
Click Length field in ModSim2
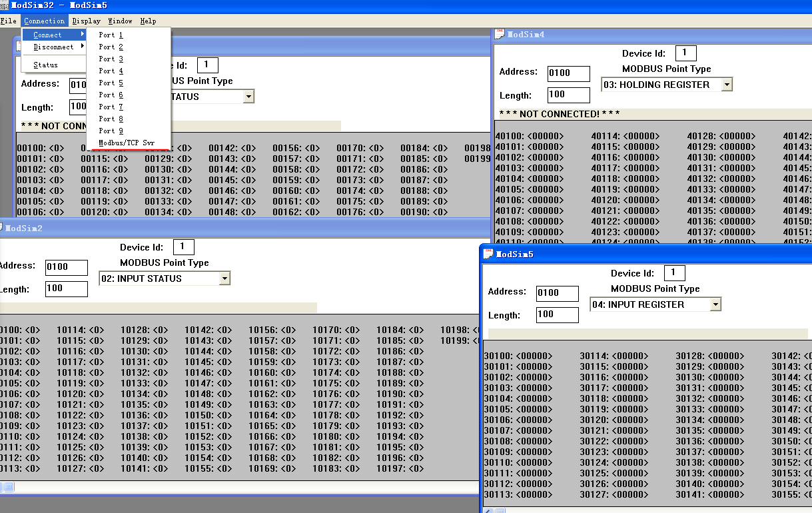click(67, 289)
